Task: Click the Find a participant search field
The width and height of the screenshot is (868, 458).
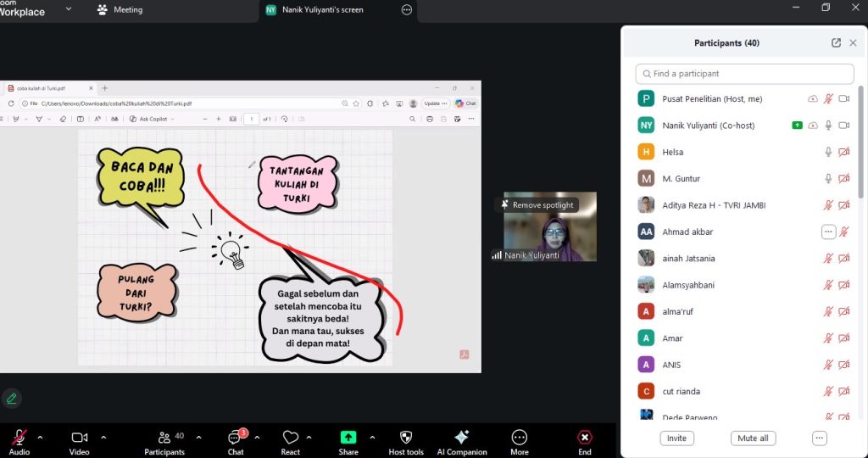Action: coord(744,74)
